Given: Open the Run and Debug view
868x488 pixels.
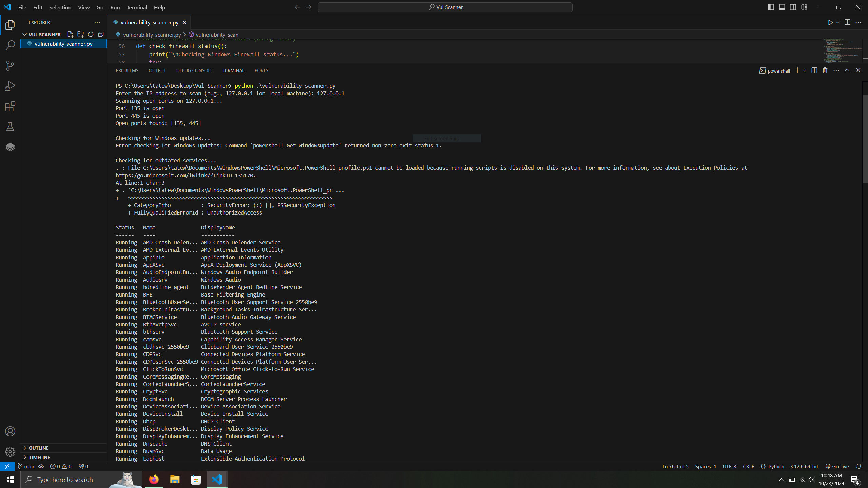Looking at the screenshot, I should (x=10, y=86).
